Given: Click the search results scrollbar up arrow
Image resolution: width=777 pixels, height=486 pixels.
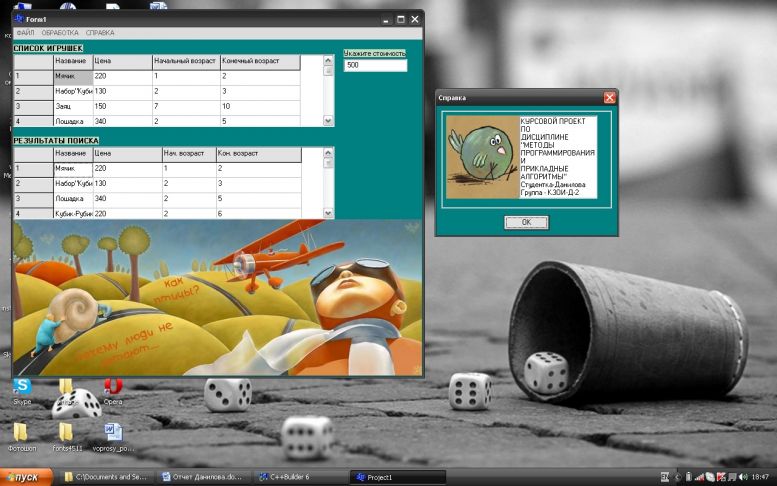Looking at the screenshot, I should (x=328, y=153).
